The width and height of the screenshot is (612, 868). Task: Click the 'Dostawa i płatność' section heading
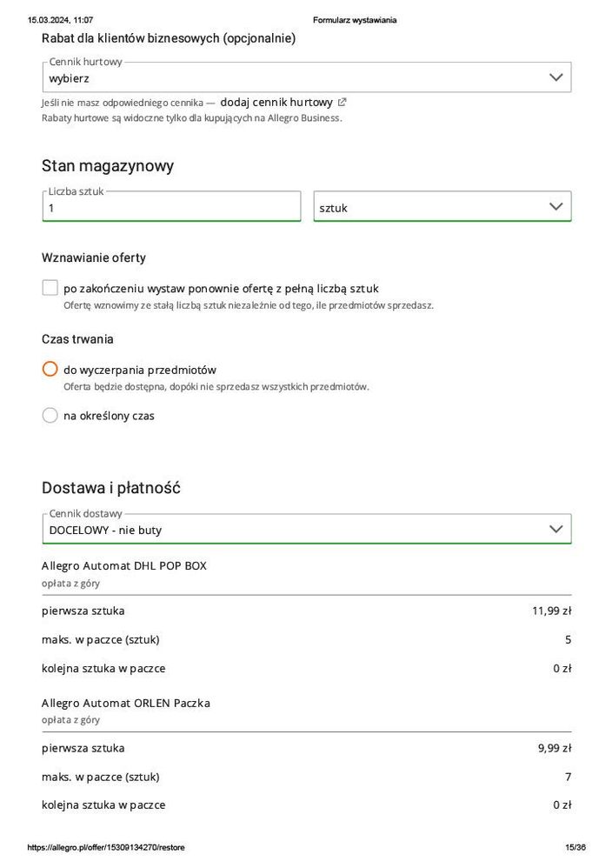point(111,488)
